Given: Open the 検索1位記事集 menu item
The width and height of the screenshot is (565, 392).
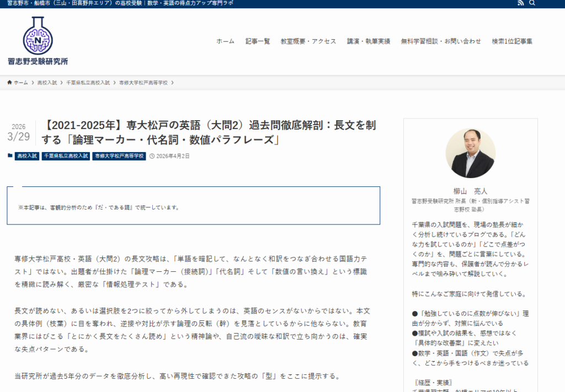Looking at the screenshot, I should [512, 41].
